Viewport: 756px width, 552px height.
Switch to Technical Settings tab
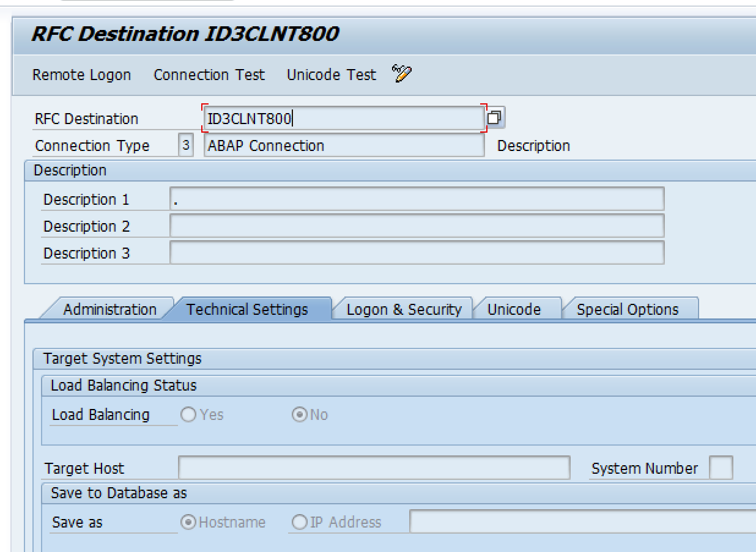[247, 309]
